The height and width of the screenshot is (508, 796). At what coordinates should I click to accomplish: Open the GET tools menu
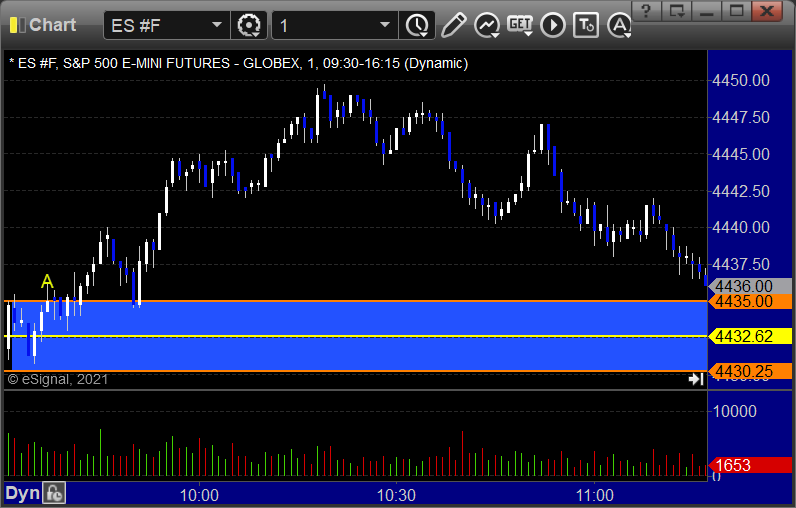(x=520, y=25)
